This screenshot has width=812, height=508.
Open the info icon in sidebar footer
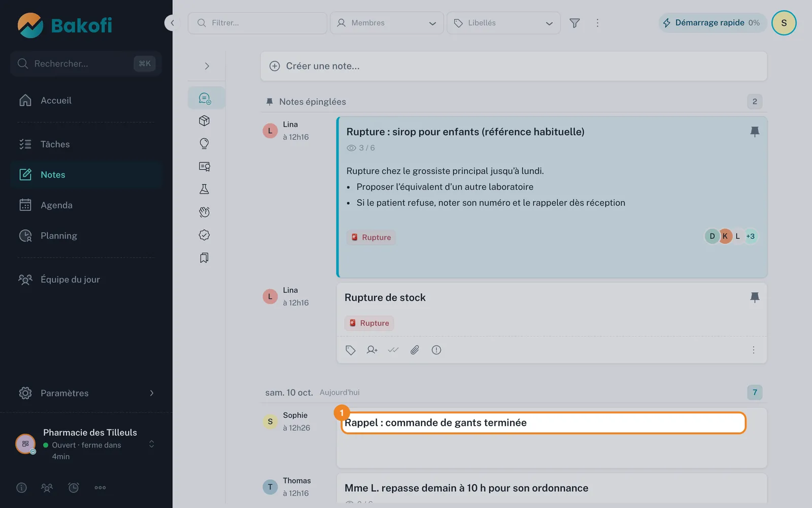coord(21,488)
